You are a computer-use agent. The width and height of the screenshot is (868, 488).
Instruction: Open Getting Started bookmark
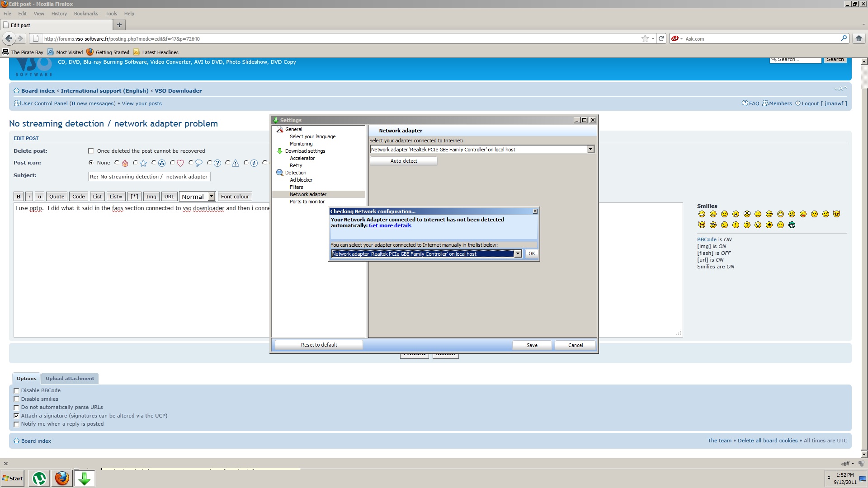point(108,52)
